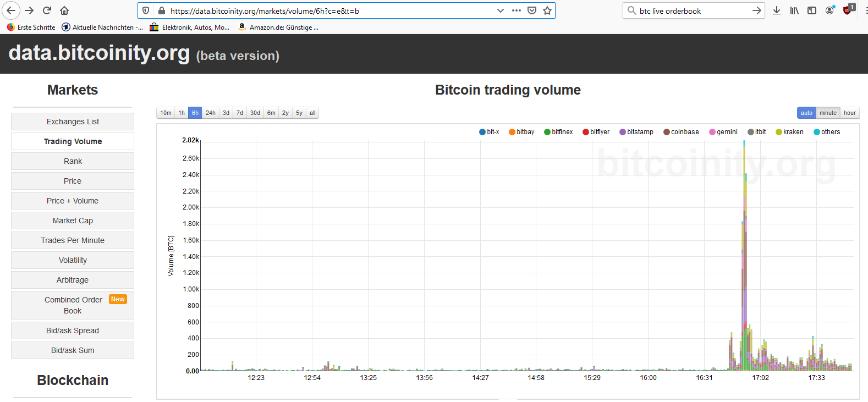Select the 10m timespan tab
868x402 pixels.
[166, 113]
